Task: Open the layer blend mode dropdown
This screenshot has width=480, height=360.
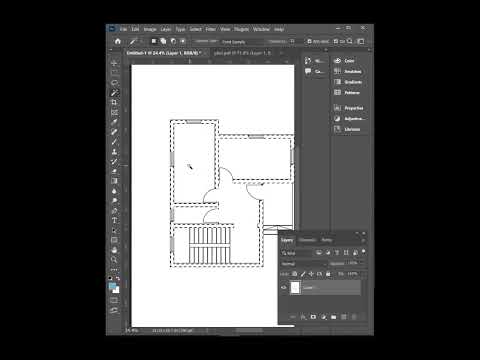Action: click(x=304, y=264)
